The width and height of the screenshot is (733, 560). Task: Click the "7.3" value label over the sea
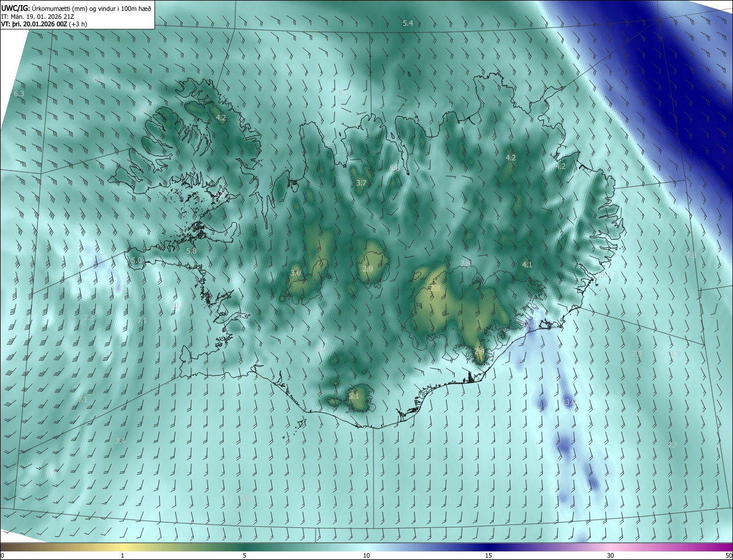click(x=89, y=317)
